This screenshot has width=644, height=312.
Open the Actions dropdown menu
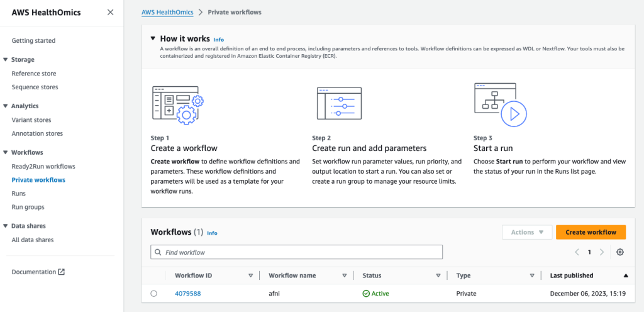pyautogui.click(x=527, y=232)
